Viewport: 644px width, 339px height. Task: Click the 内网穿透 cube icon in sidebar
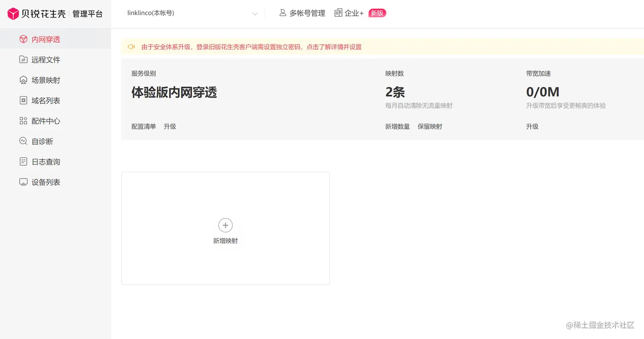coord(23,39)
